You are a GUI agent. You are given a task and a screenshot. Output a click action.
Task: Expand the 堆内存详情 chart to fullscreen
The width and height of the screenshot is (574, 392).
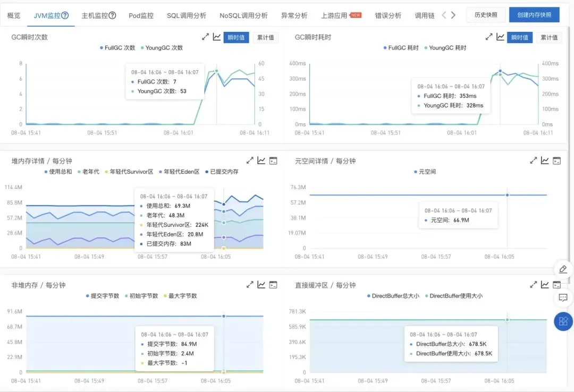click(250, 161)
